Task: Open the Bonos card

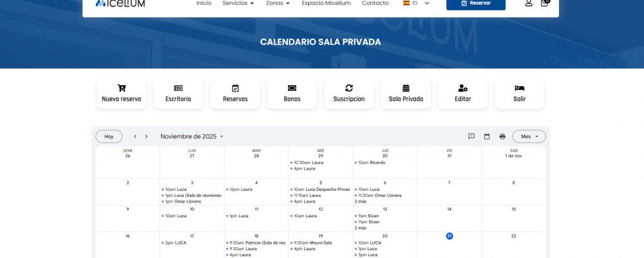Action: (292, 94)
